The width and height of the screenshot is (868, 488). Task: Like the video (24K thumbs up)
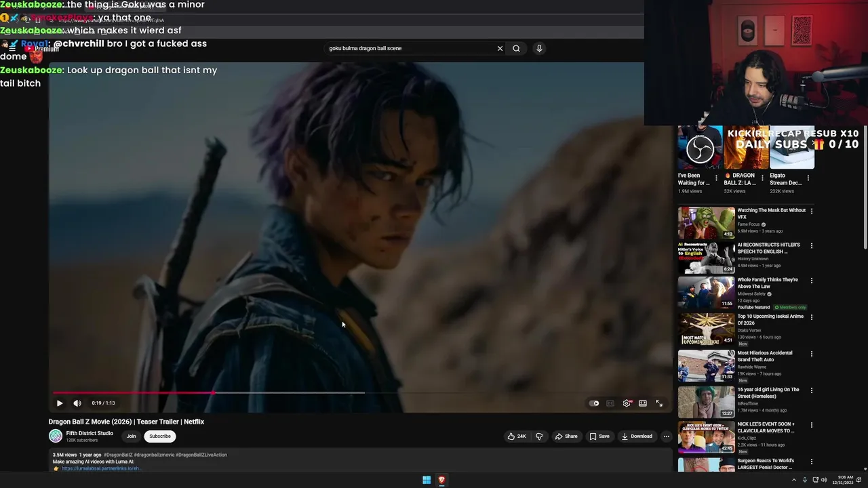517,436
